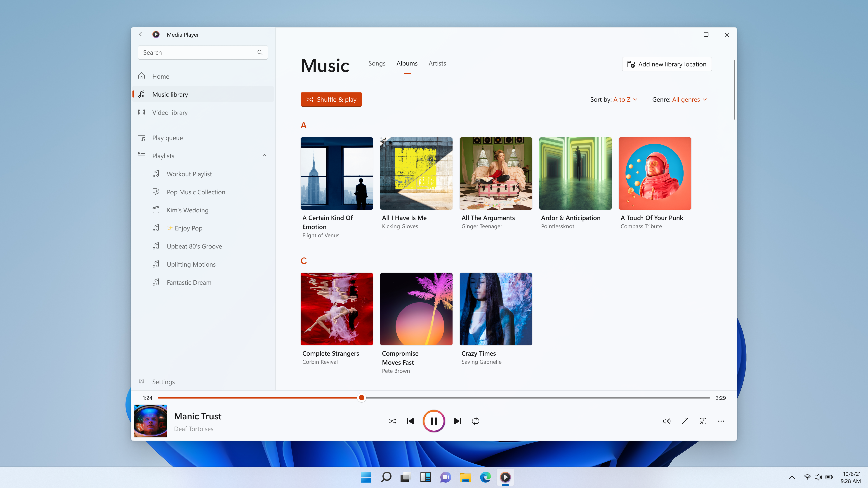Drag the playback progress slider
This screenshot has width=868, height=488.
(x=361, y=397)
